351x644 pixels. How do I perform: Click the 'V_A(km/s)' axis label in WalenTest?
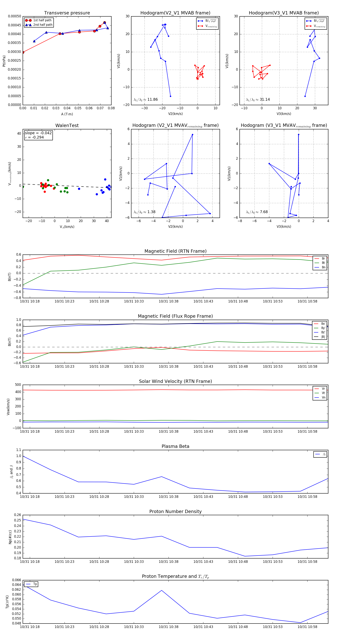click(x=67, y=227)
